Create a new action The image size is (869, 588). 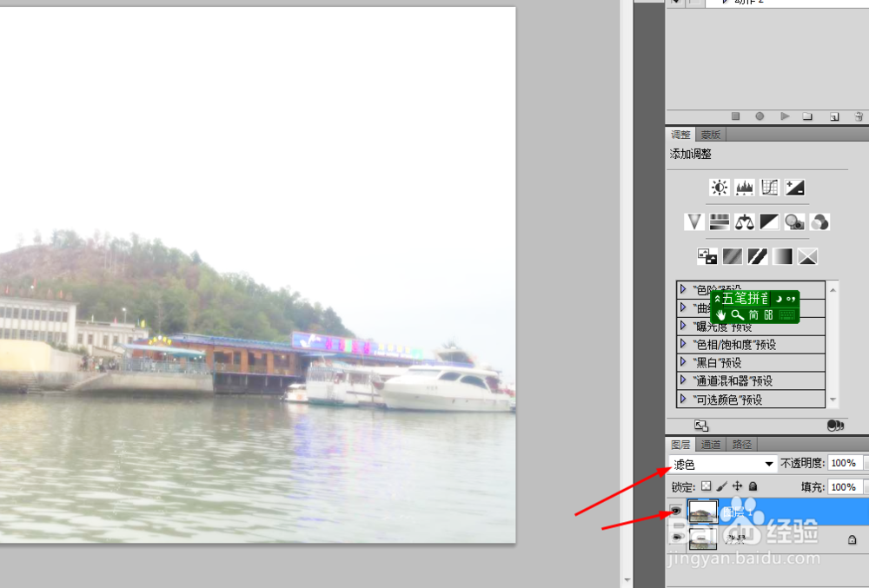pyautogui.click(x=834, y=116)
